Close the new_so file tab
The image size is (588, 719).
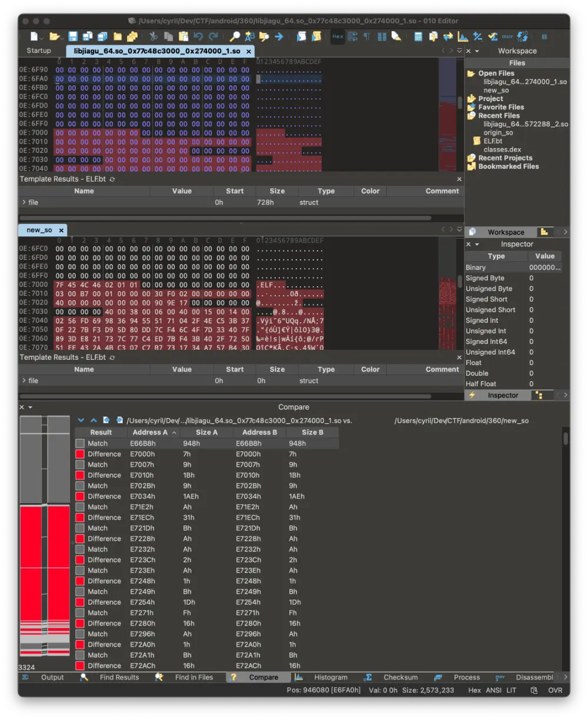(x=61, y=230)
